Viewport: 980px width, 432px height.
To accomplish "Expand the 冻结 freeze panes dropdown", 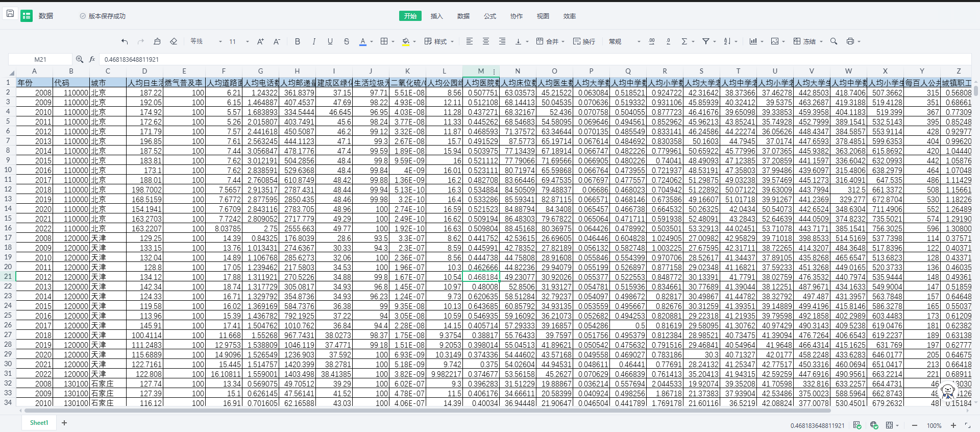I will click(x=821, y=41).
